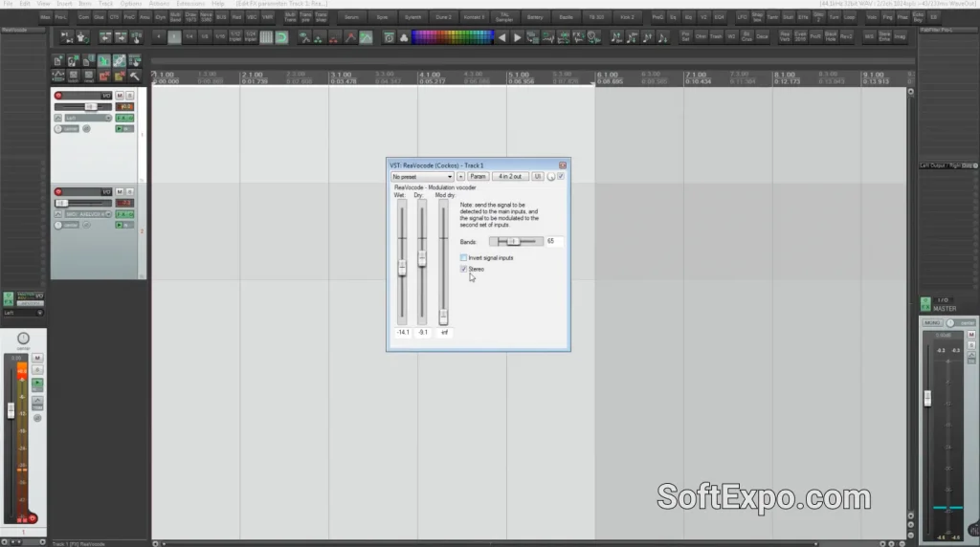980x547 pixels.
Task: Click the Bands slider in ReaVocode
Action: pos(516,242)
